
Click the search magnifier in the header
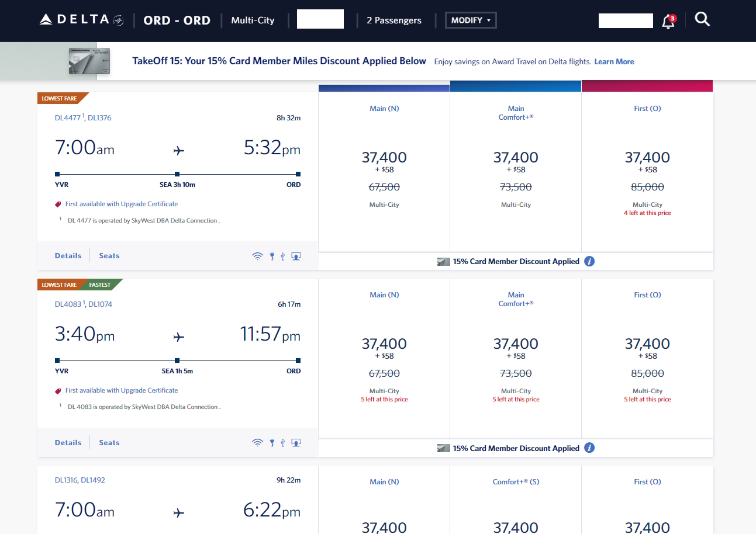tap(702, 19)
